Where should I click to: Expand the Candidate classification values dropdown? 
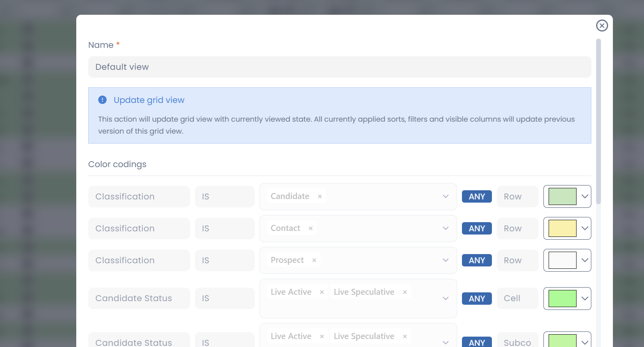(x=446, y=197)
